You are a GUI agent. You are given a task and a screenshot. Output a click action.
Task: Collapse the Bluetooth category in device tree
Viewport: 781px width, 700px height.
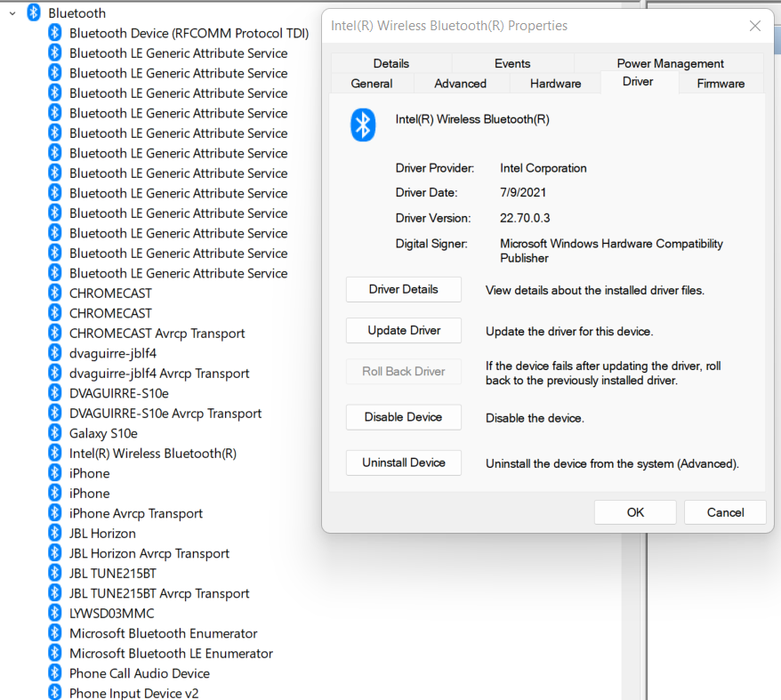click(12, 13)
